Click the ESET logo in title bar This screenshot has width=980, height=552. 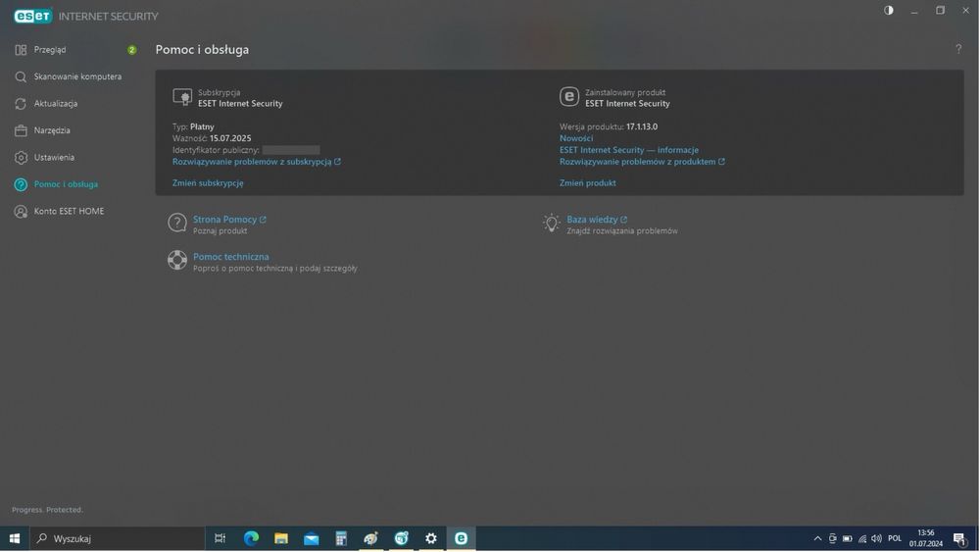[33, 17]
